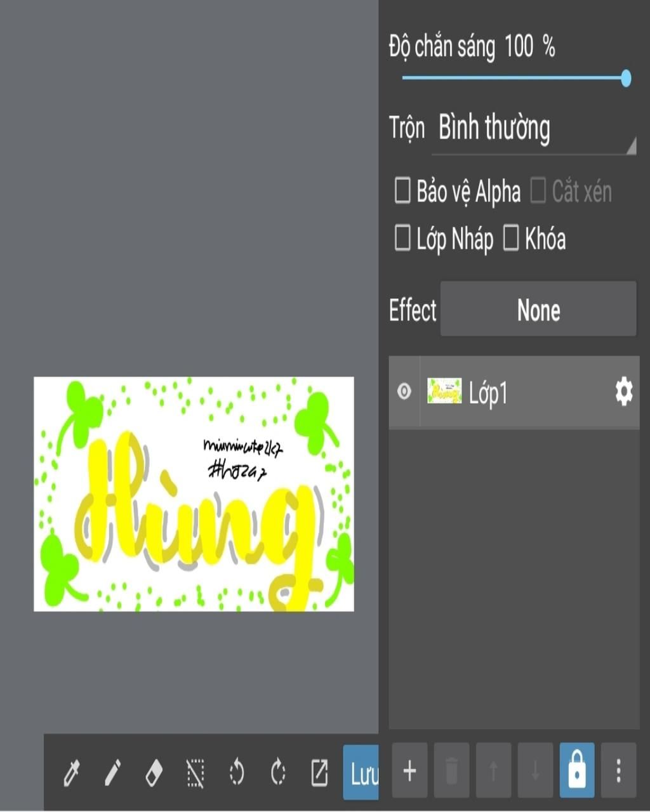
Task: Add a new layer with plus icon
Action: pyautogui.click(x=409, y=771)
